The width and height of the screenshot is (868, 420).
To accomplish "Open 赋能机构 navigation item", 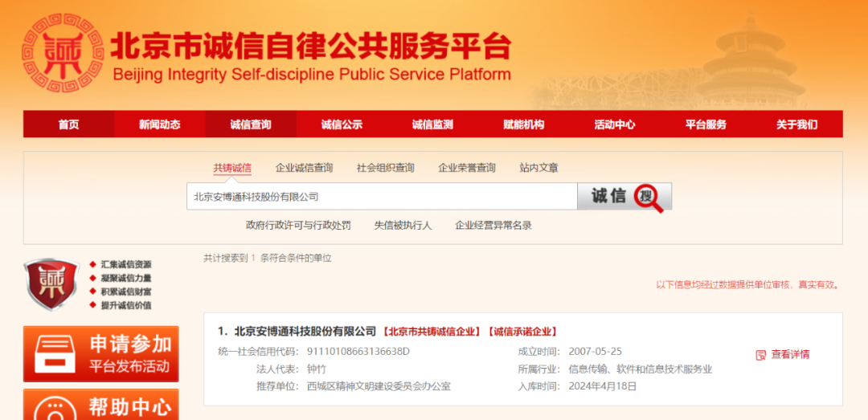I will [x=524, y=124].
